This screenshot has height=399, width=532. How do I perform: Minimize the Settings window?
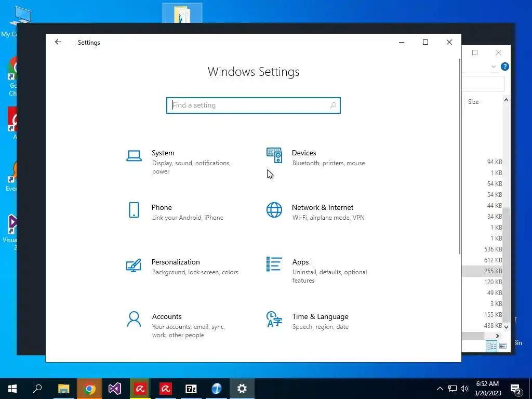click(402, 42)
